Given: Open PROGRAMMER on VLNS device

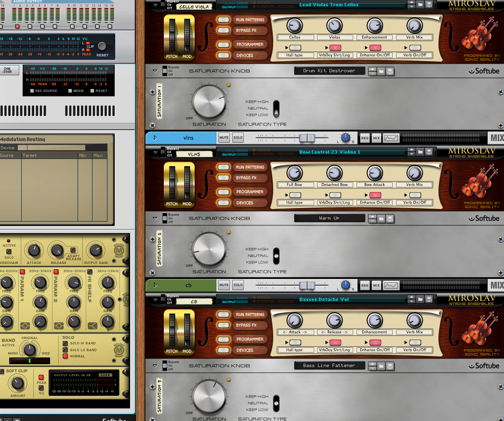Looking at the screenshot, I should [224, 192].
